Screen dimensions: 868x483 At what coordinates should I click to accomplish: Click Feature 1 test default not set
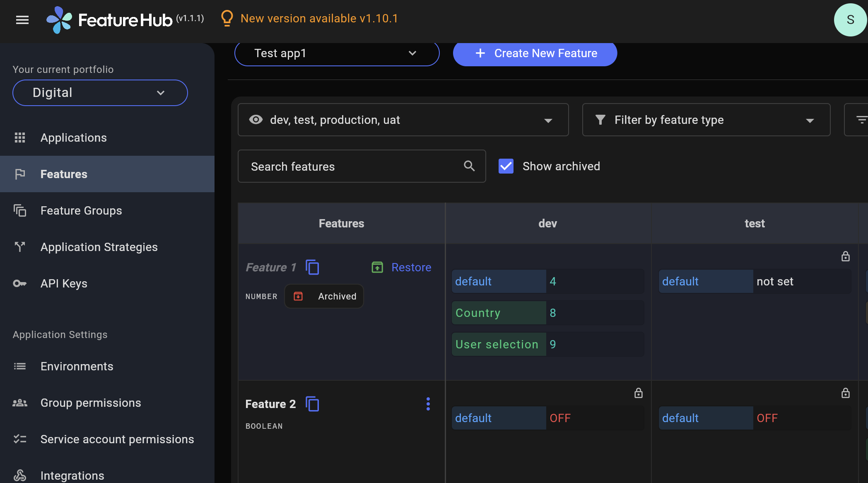click(755, 281)
